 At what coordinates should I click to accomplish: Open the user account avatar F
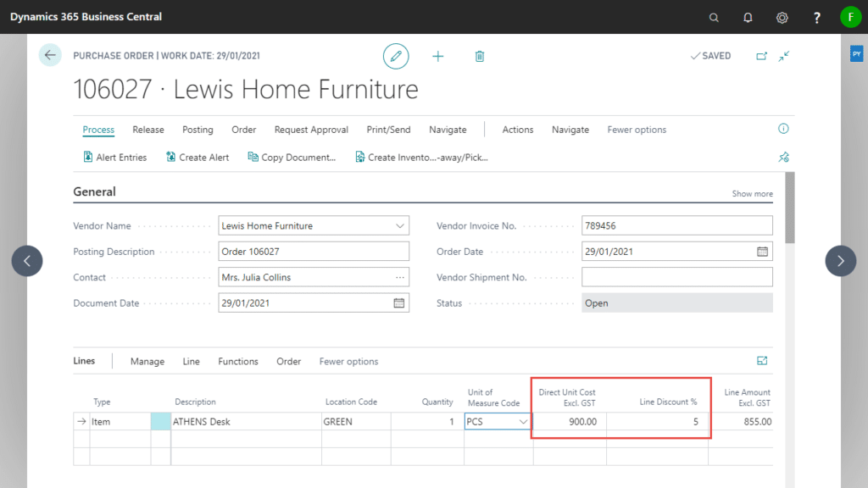850,17
